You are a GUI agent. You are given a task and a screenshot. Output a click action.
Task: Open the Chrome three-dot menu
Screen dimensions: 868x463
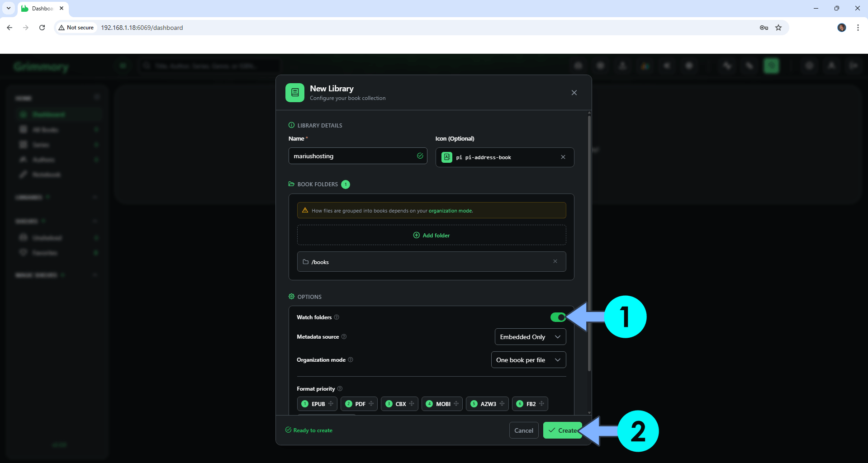click(x=858, y=28)
